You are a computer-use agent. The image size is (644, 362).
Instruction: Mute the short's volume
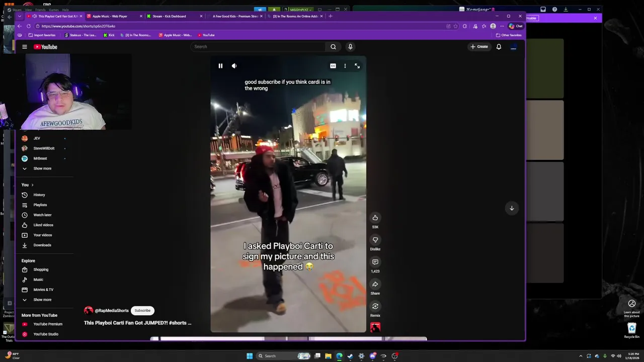coord(234,66)
